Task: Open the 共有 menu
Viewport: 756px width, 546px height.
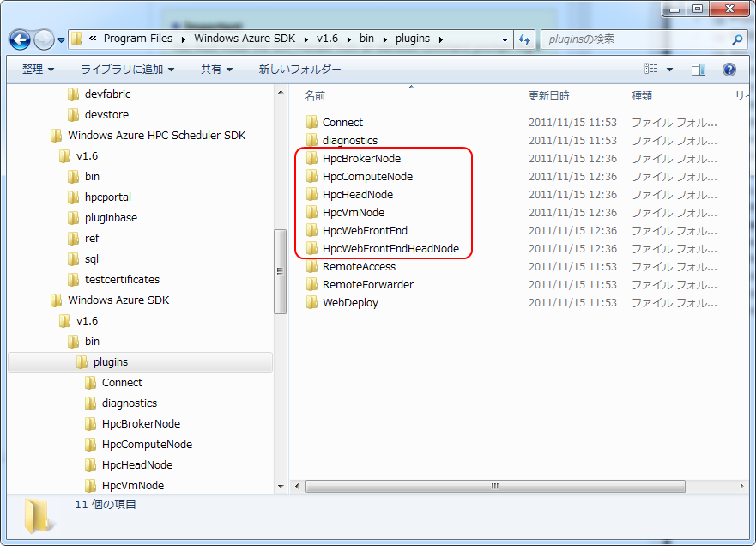Action: click(x=216, y=70)
